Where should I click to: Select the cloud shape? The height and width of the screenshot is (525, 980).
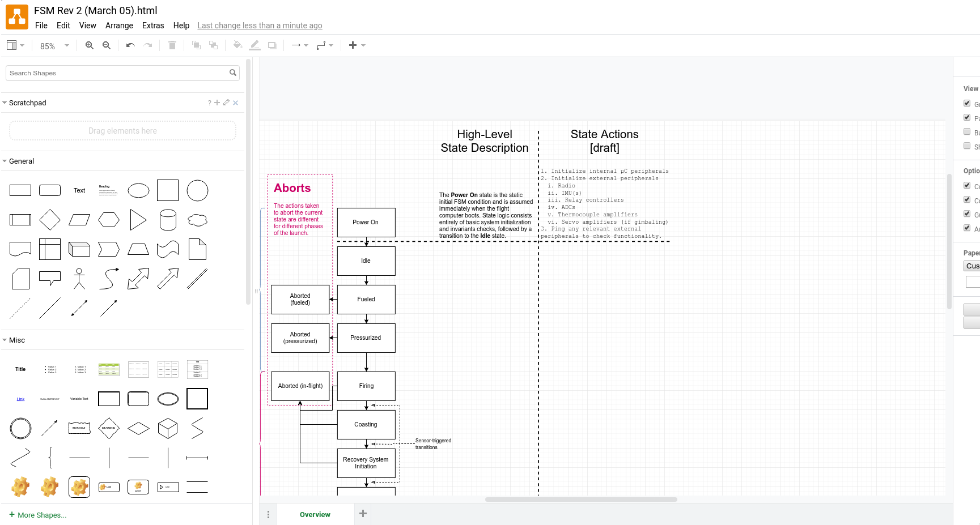pos(197,220)
